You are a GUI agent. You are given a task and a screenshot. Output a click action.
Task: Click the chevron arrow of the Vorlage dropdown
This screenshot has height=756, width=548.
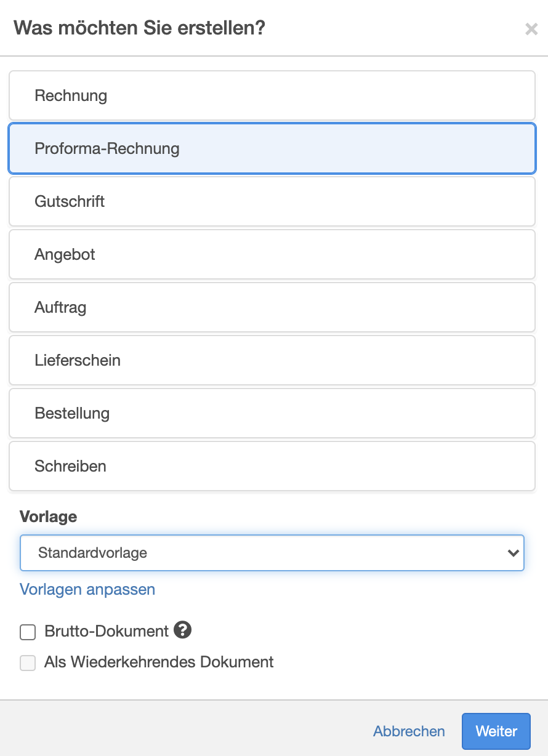point(513,553)
